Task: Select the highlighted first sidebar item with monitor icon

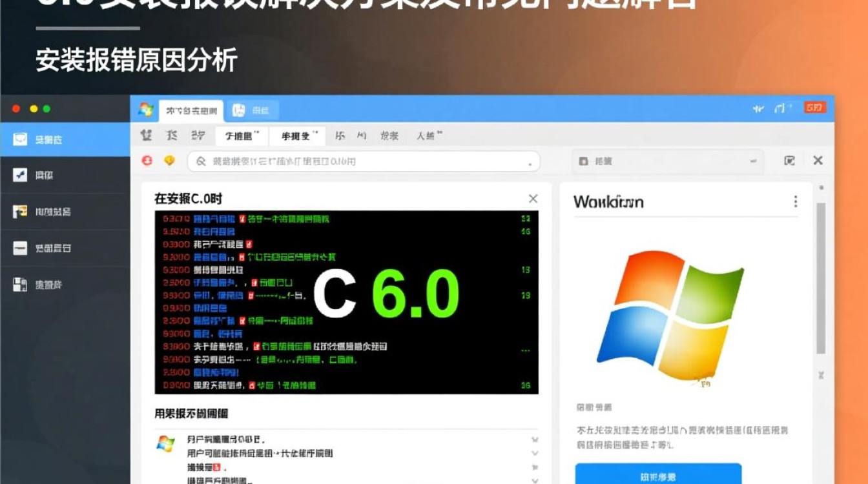Action: pos(65,139)
